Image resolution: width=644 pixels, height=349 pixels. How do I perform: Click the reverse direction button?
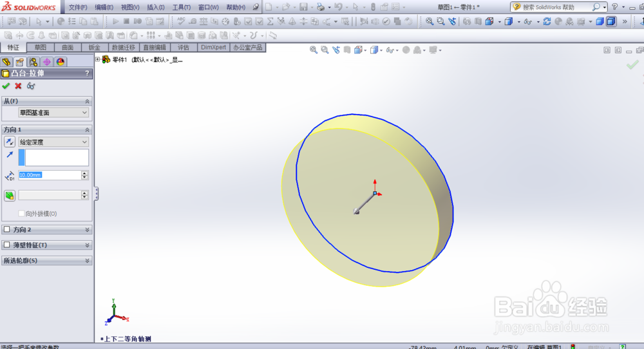(x=10, y=142)
